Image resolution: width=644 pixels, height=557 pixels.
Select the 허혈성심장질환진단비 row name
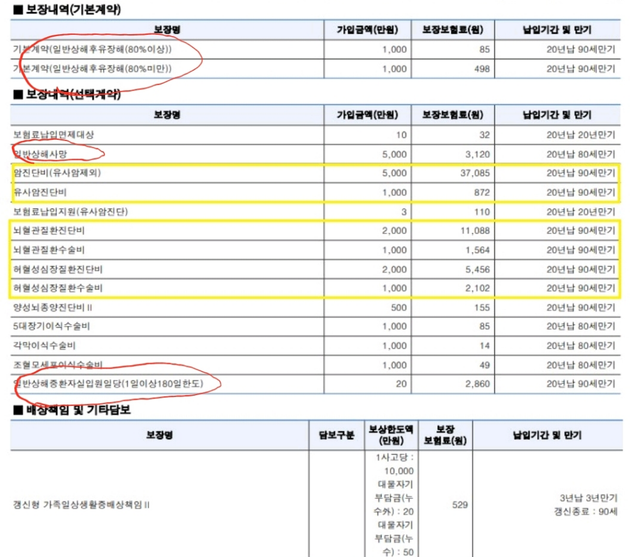(x=58, y=270)
